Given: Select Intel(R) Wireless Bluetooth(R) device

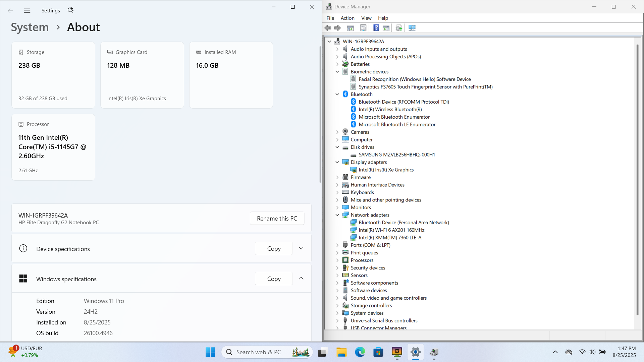Looking at the screenshot, I should (x=390, y=110).
